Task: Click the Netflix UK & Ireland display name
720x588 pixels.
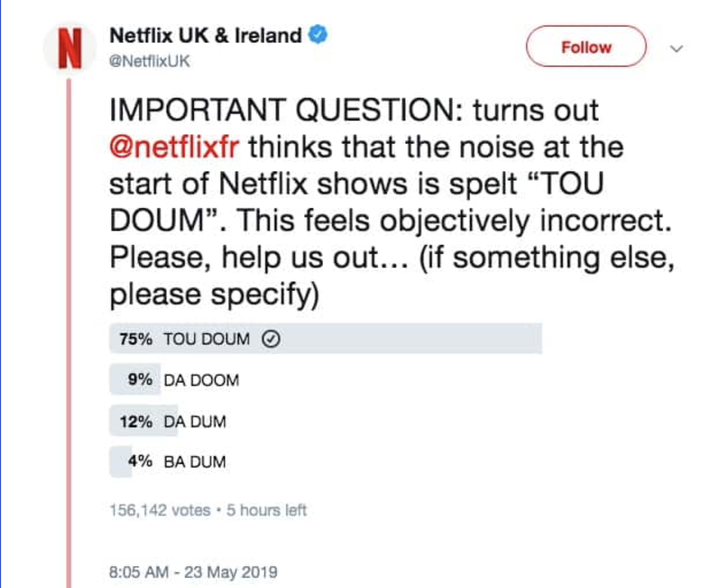Action: pos(206,35)
